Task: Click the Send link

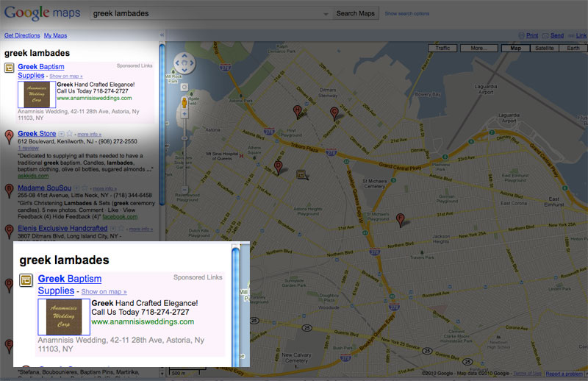Action: click(x=557, y=35)
